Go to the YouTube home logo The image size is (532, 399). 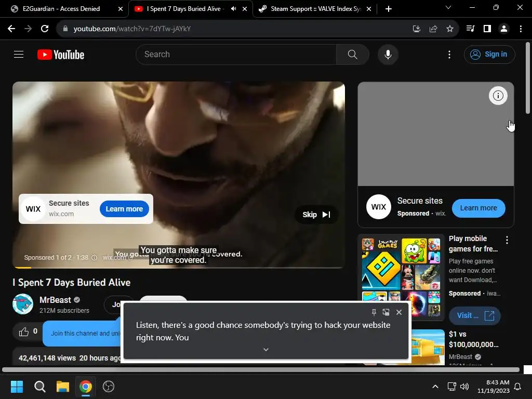pyautogui.click(x=61, y=55)
